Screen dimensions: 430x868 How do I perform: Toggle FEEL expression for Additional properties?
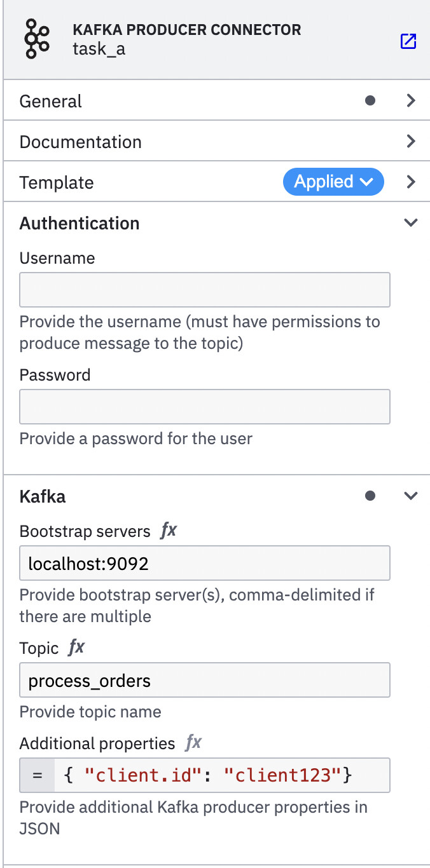pos(193,742)
